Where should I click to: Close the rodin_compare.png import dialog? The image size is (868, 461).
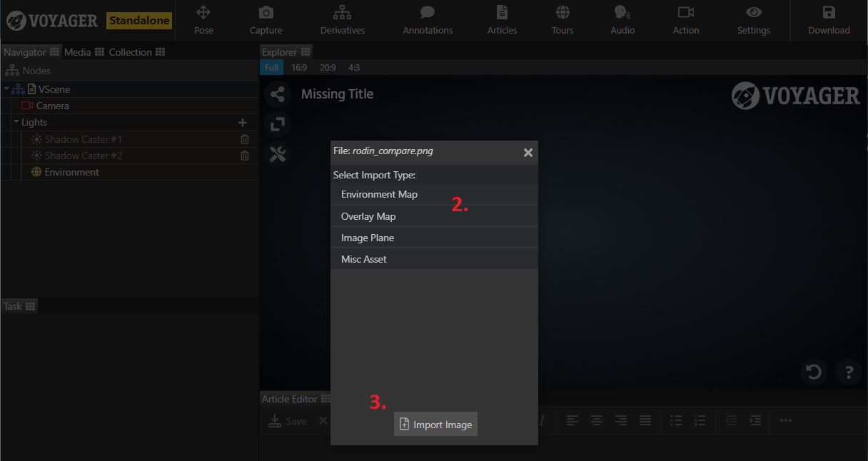(x=528, y=152)
